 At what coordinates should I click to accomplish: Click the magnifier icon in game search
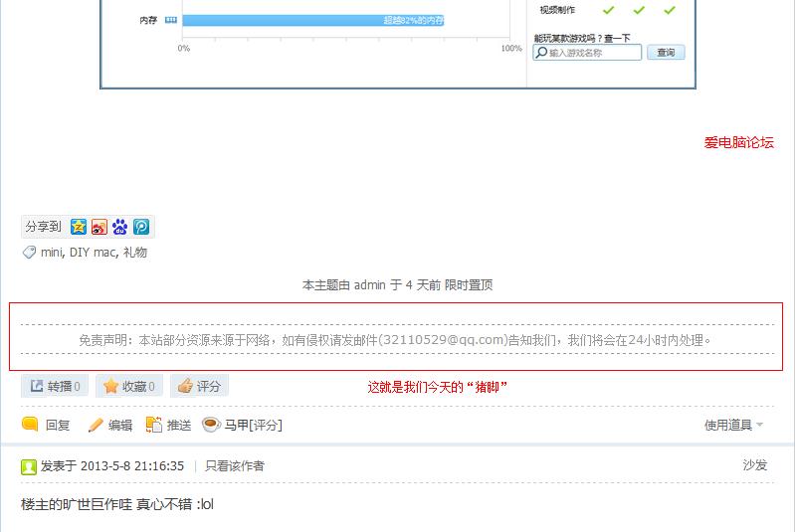tap(541, 52)
